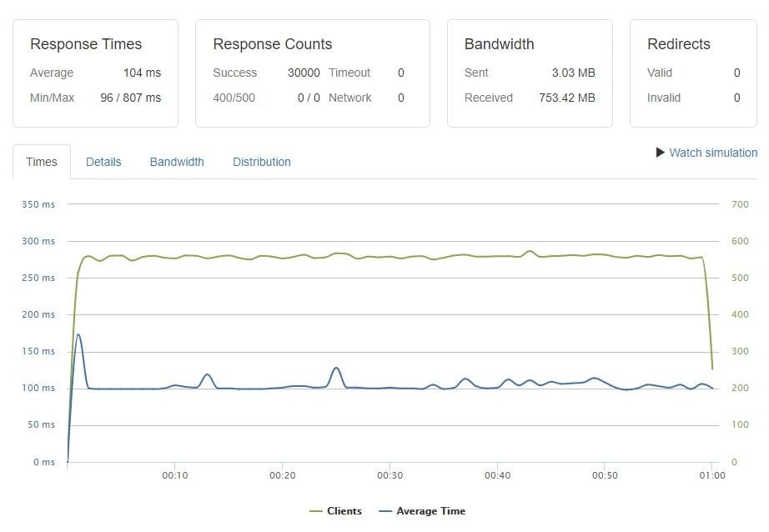Image resolution: width=769 pixels, height=532 pixels.
Task: Click the 01:00 end time label
Action: click(x=711, y=475)
